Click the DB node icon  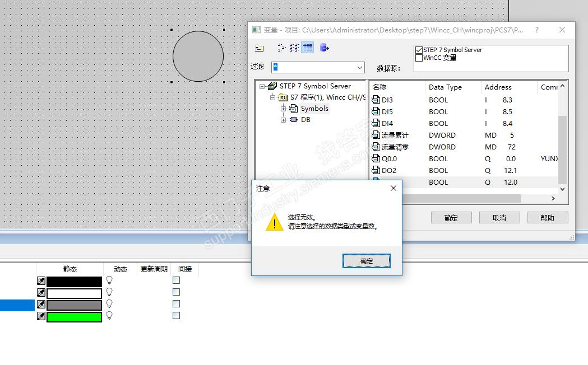click(x=294, y=119)
